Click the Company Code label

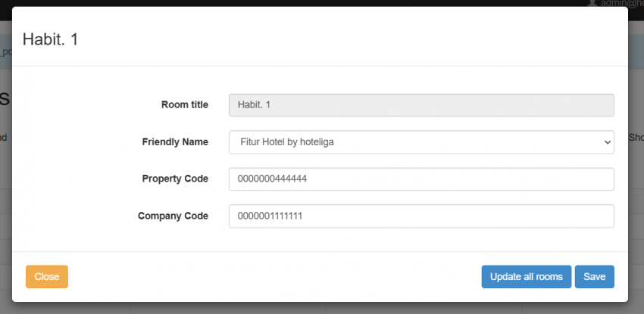click(x=173, y=216)
